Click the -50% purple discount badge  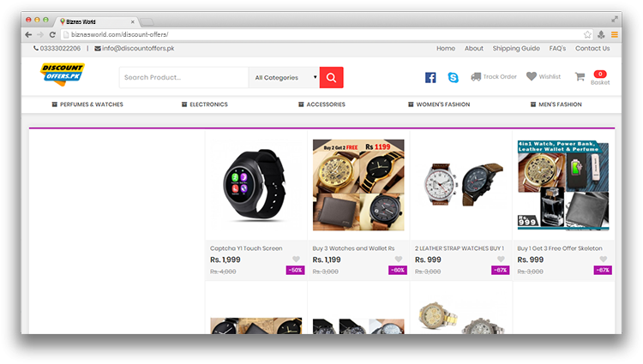coord(295,271)
